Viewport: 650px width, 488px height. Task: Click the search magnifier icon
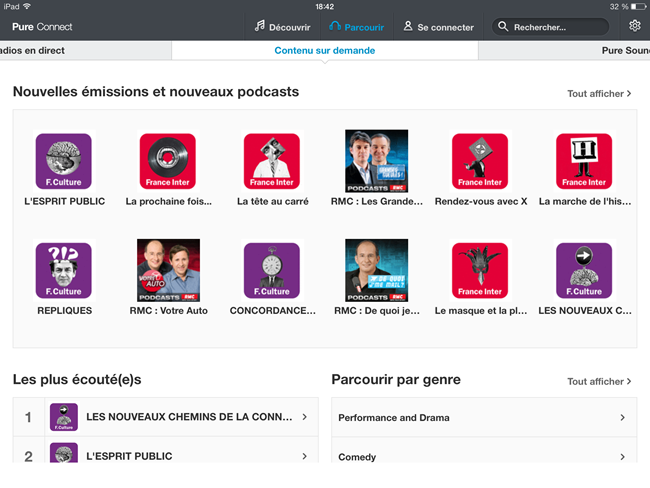coord(503,27)
